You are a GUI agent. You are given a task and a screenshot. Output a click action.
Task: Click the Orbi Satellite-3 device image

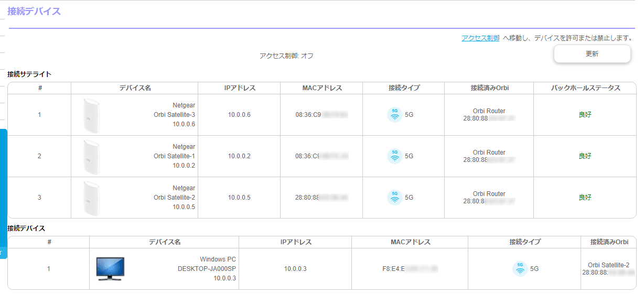(x=91, y=115)
